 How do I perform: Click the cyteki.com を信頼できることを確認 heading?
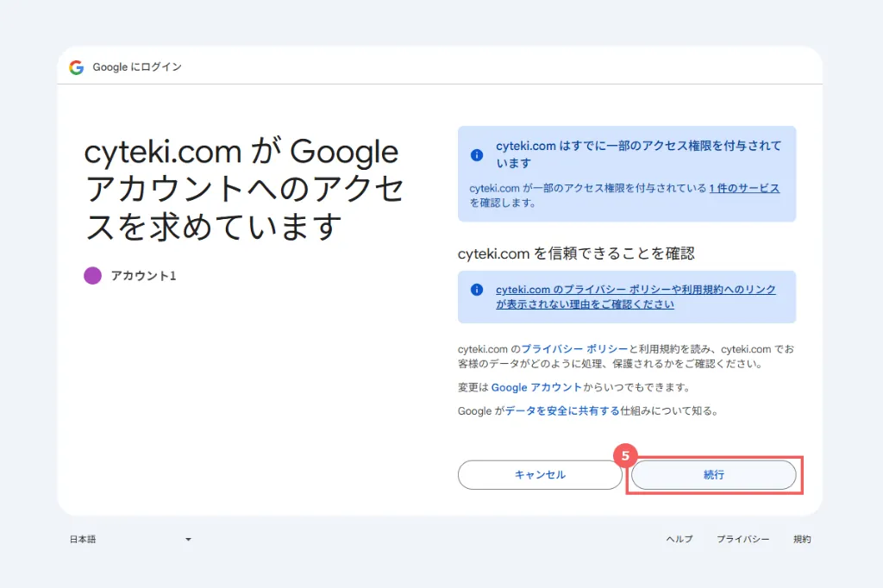[576, 254]
